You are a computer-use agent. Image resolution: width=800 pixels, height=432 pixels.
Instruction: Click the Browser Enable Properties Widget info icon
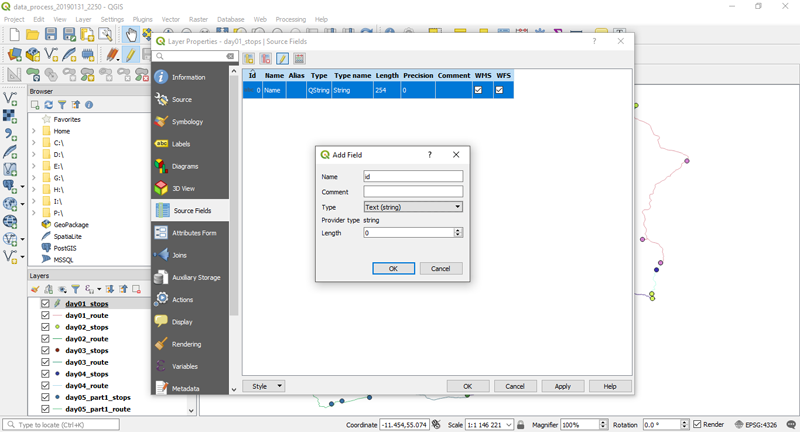coord(89,105)
